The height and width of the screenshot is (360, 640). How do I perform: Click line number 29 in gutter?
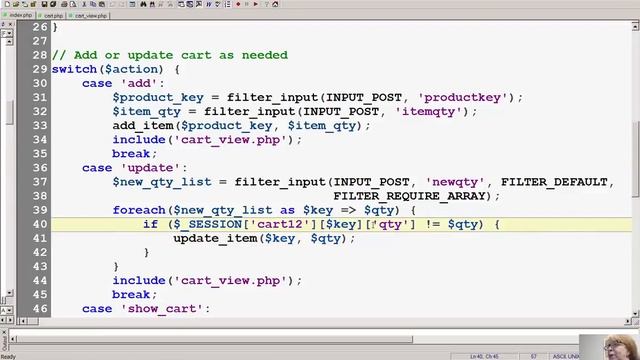point(40,69)
